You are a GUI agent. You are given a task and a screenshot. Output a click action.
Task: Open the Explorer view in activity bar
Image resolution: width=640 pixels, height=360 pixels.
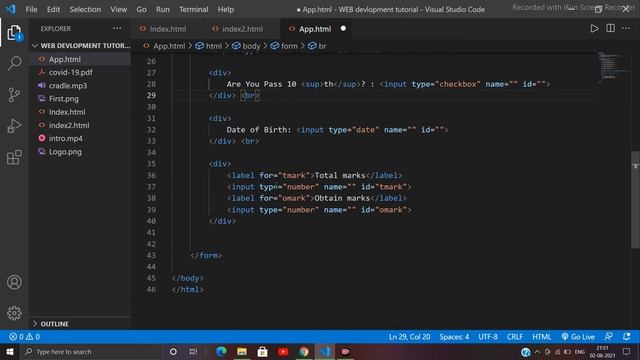14,32
